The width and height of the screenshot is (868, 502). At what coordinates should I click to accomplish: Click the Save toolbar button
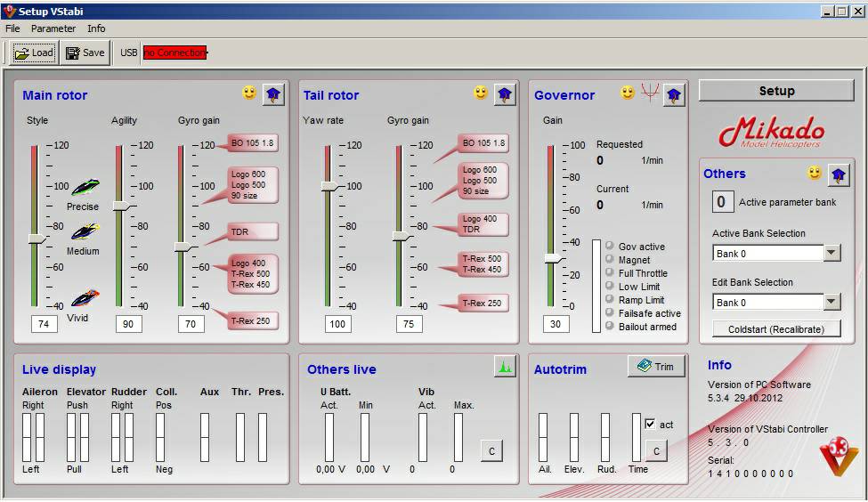[x=85, y=53]
